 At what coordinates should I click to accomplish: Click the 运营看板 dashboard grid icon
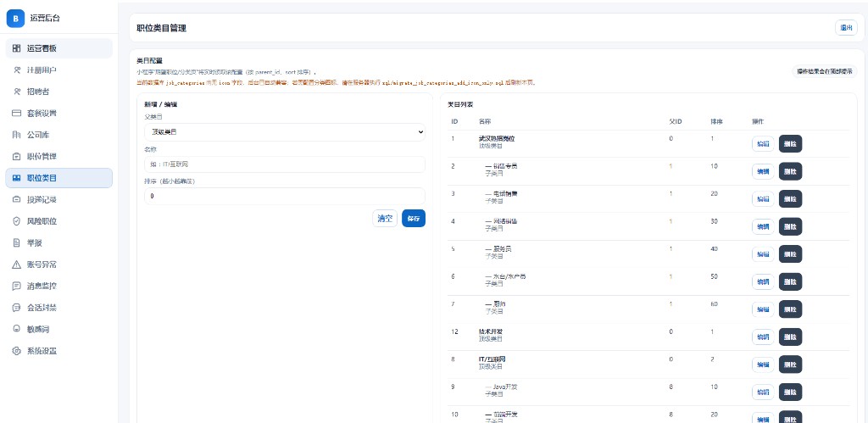(17, 48)
